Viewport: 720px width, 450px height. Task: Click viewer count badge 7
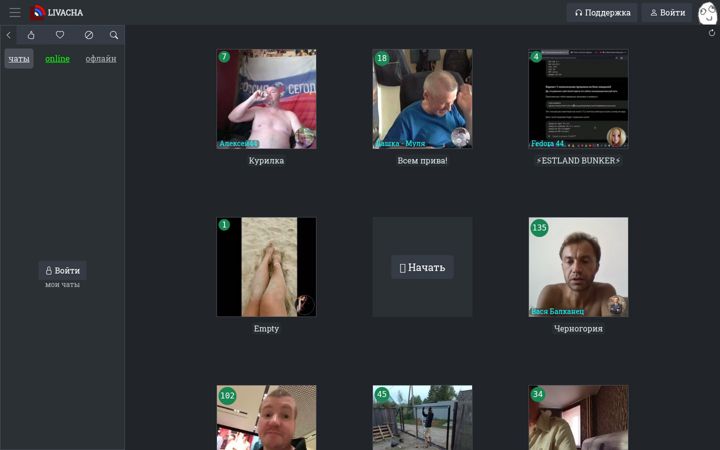tap(224, 57)
